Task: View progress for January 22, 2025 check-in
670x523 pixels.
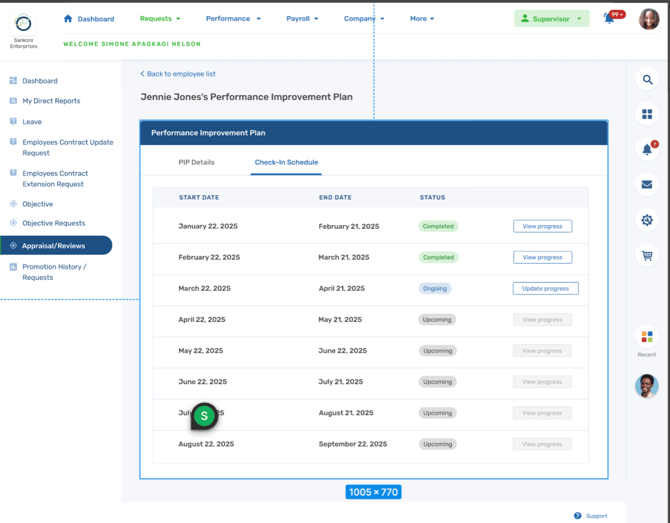Action: tap(542, 226)
